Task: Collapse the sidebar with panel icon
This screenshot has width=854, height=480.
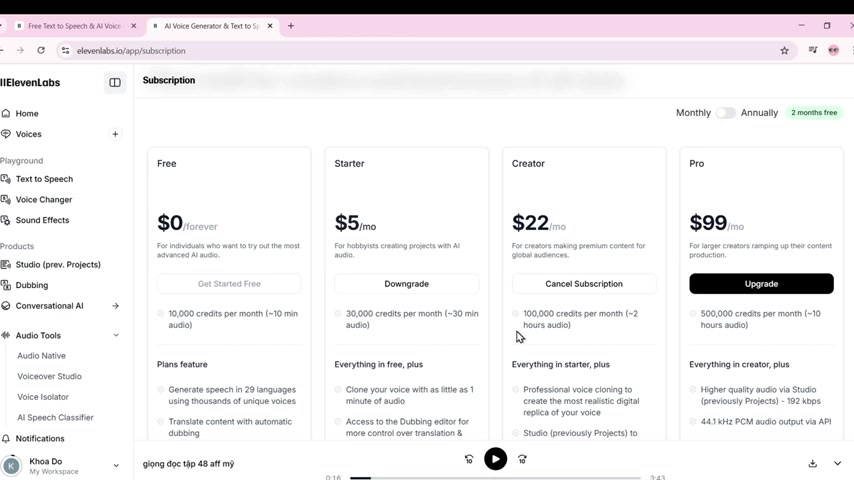Action: [x=115, y=83]
